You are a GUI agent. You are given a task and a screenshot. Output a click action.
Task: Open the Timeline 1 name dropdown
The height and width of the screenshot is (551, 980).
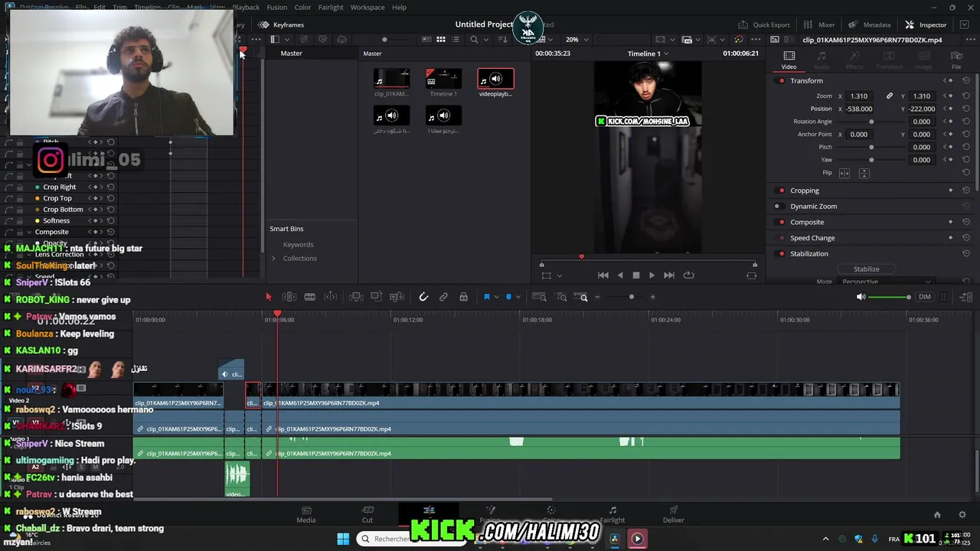[648, 54]
